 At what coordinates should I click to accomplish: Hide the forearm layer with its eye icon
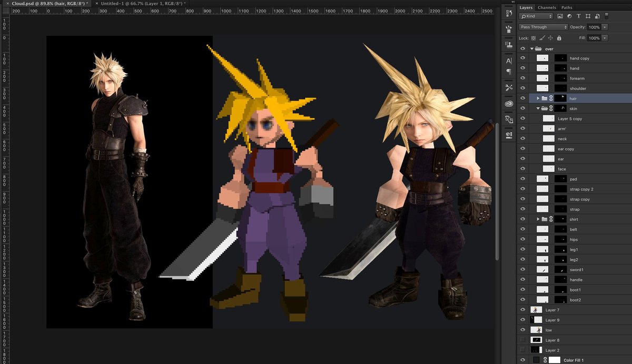[x=522, y=78]
